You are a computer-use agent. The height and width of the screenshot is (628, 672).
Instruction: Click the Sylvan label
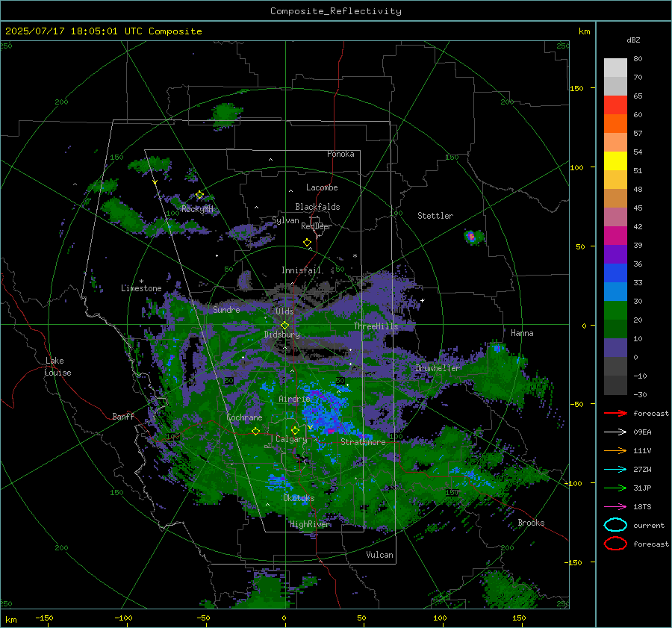[285, 220]
